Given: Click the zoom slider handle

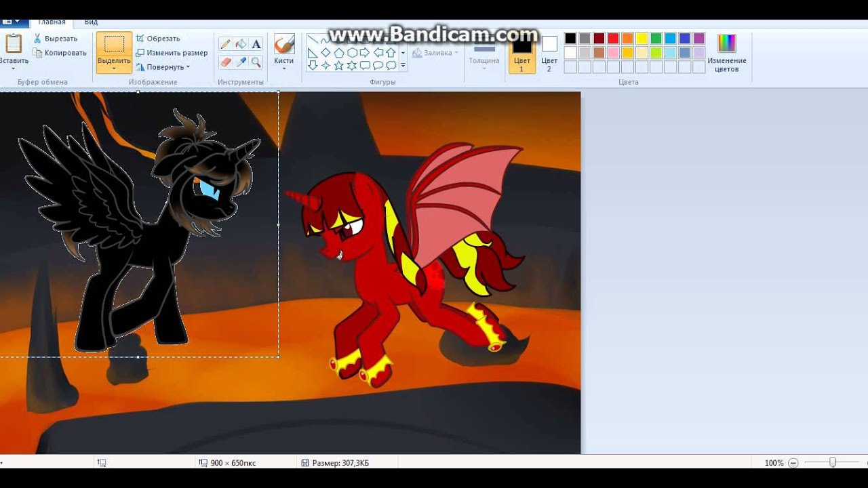Looking at the screenshot, I should (832, 463).
